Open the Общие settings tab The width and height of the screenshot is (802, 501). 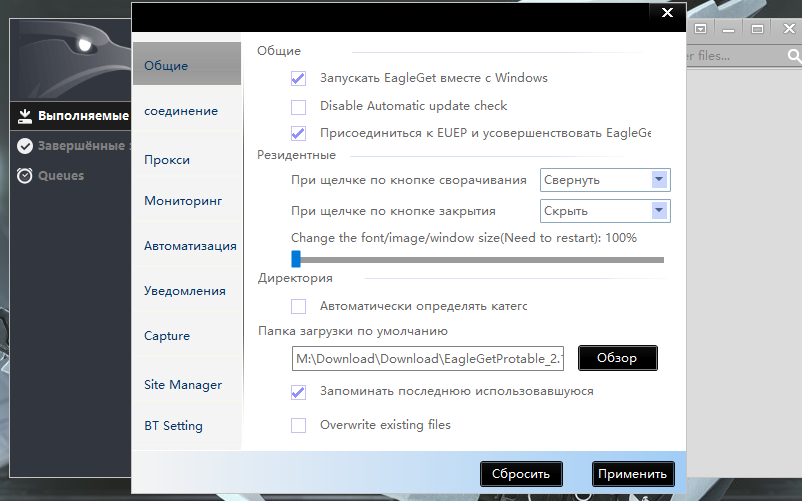click(x=187, y=65)
